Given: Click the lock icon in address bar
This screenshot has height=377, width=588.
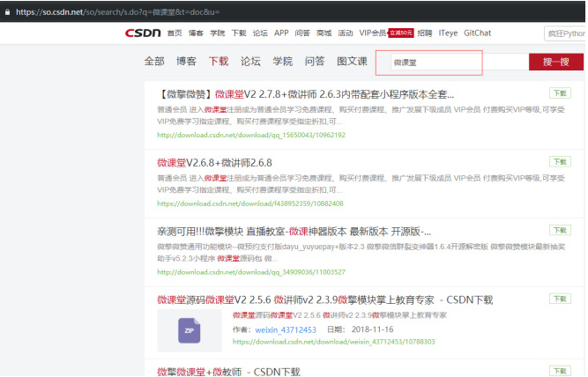Looking at the screenshot, I should (x=7, y=12).
